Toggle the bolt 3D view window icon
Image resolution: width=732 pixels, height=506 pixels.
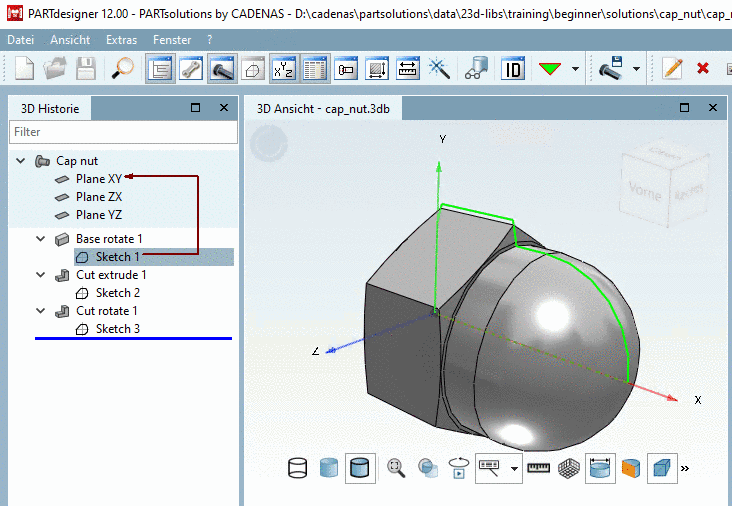pyautogui.click(x=222, y=69)
